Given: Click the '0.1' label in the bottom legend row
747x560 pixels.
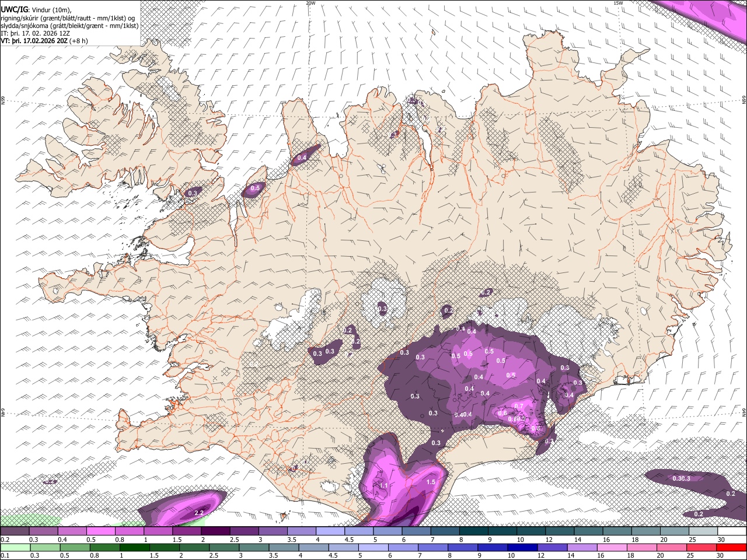Looking at the screenshot, I should pos(4,556).
